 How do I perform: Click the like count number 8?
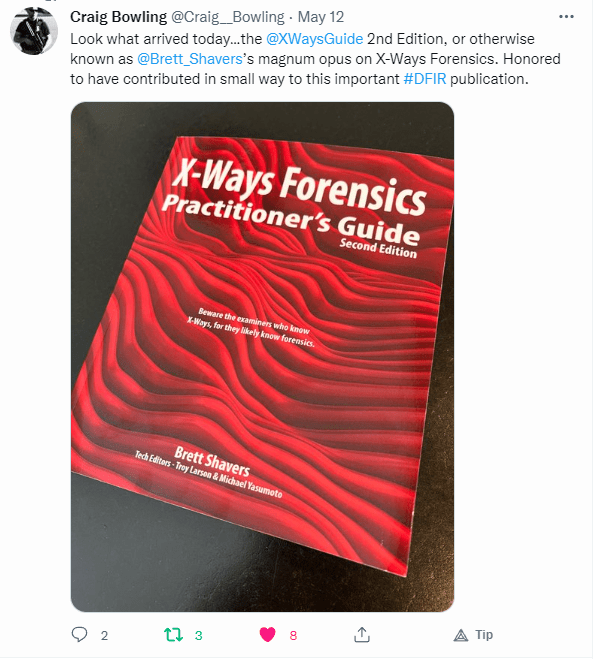point(293,635)
